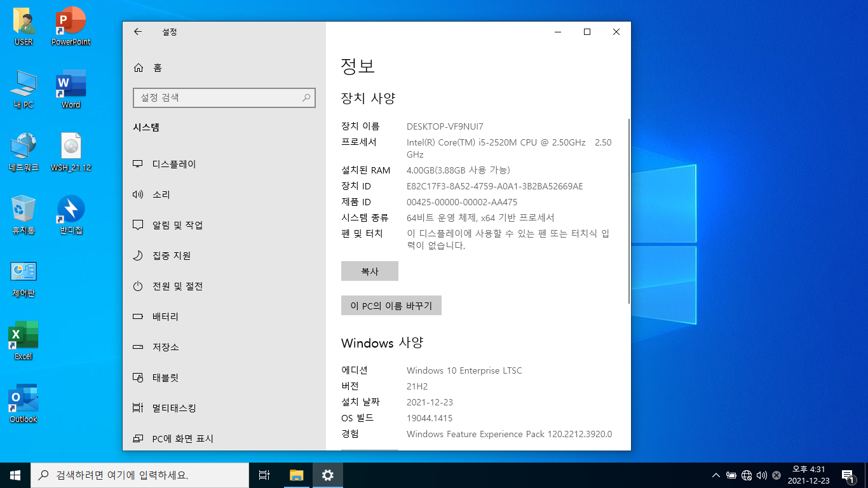The height and width of the screenshot is (488, 868).
Task: Click the magnifier icon in settings search
Action: (306, 98)
